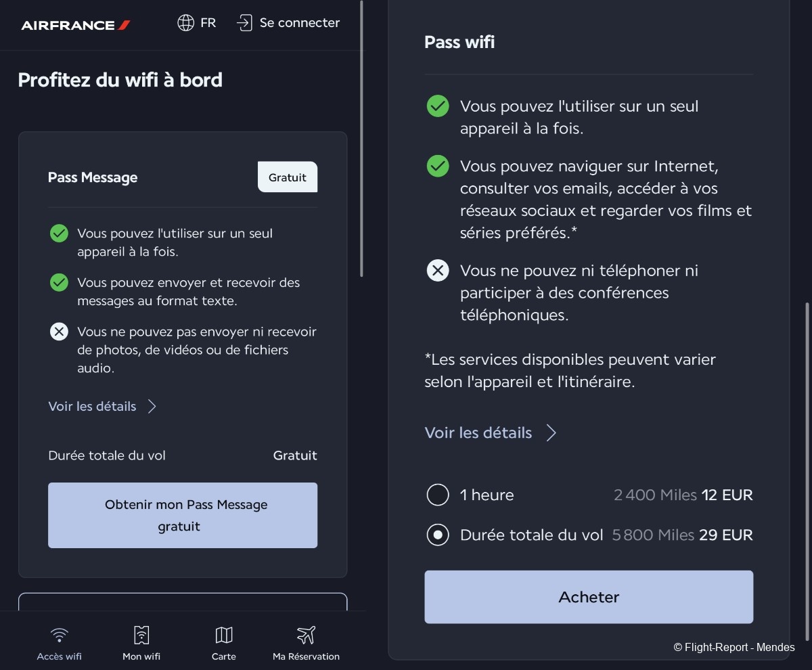Click the Gratuit badge on Pass Message
Screen dimensions: 812x670
(288, 177)
